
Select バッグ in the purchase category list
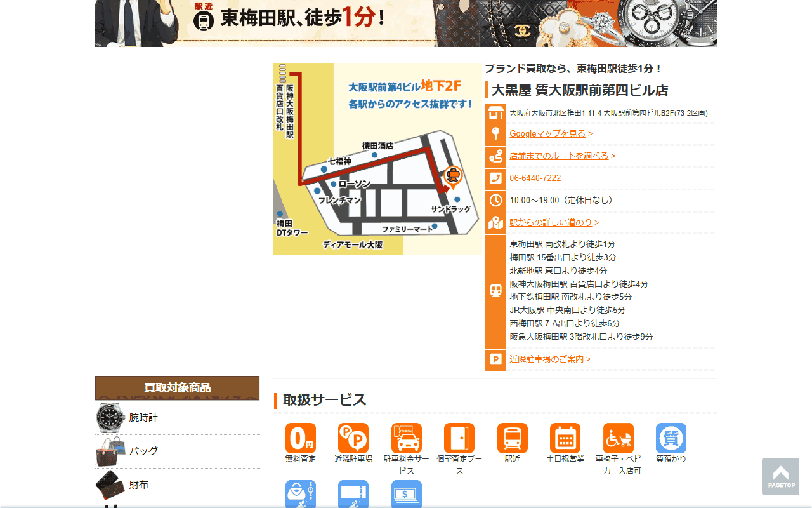143,451
